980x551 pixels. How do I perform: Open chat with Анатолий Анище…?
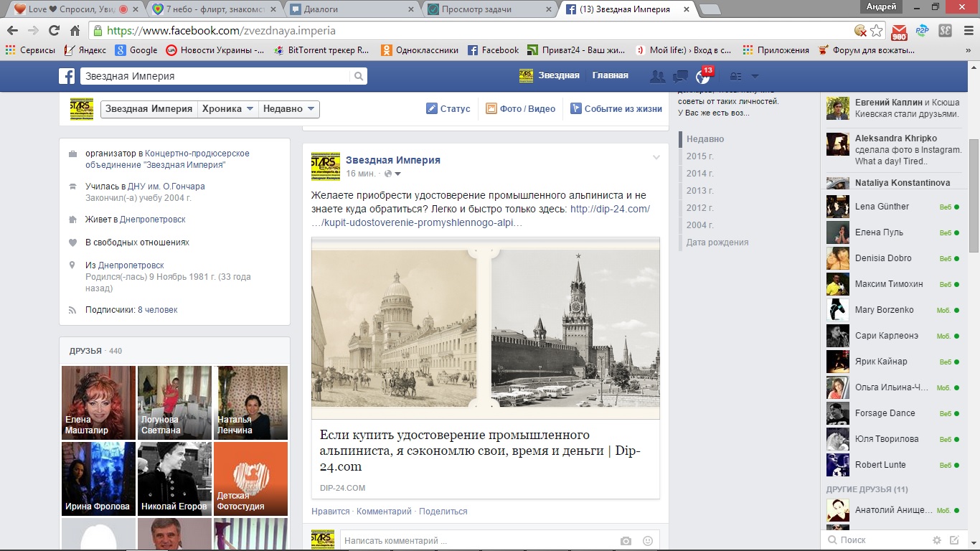coord(894,510)
